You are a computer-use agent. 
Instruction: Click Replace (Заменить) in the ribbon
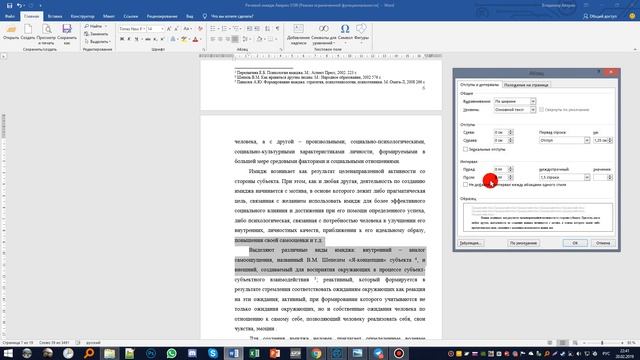[96, 34]
